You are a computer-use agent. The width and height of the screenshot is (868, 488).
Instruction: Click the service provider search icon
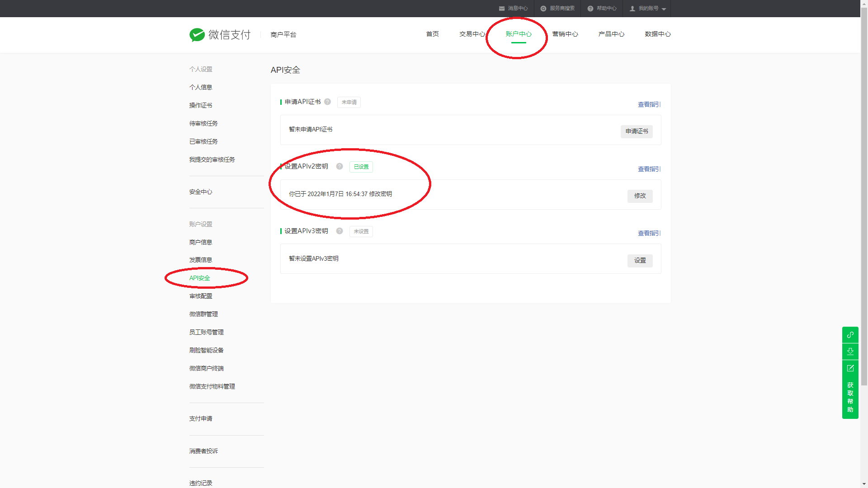[543, 9]
